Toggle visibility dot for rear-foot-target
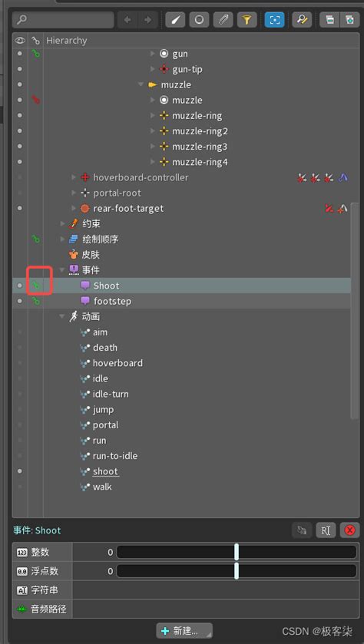 [19, 208]
